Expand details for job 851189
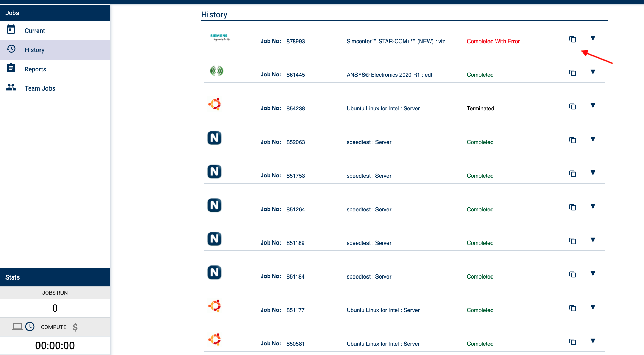The width and height of the screenshot is (644, 355). pyautogui.click(x=593, y=240)
